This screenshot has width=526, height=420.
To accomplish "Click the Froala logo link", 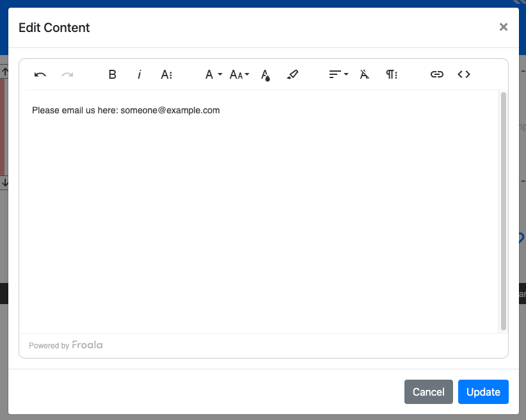I will [87, 345].
